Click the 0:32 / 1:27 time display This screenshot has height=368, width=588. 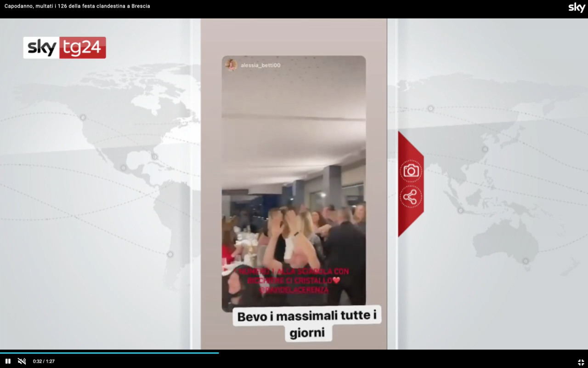click(x=44, y=362)
